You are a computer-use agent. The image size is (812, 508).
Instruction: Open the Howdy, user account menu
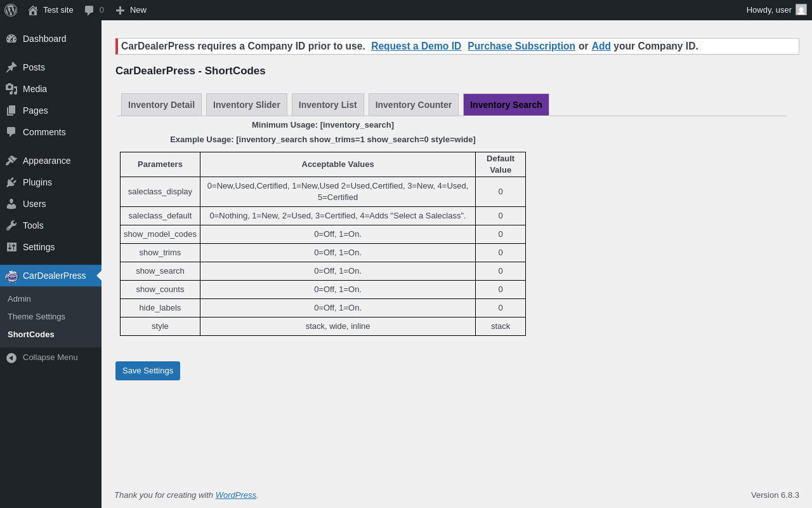tap(776, 10)
